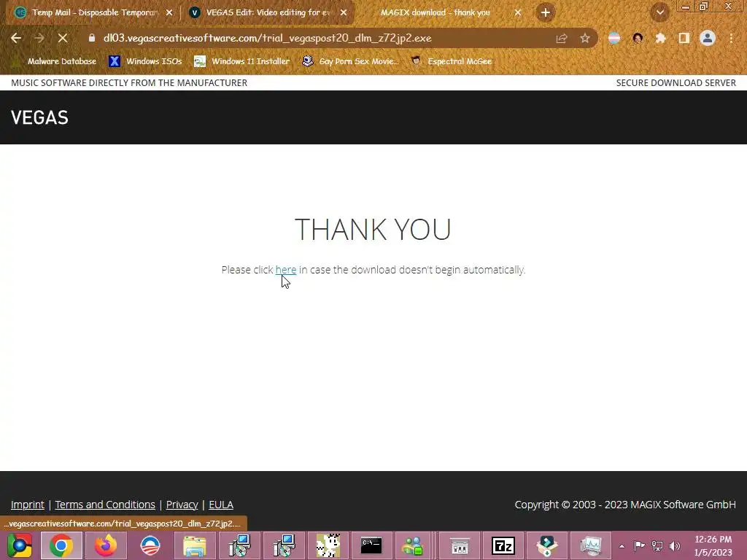This screenshot has height=560, width=747.
Task: Open the second software installer taskbar icon
Action: pyautogui.click(x=284, y=545)
